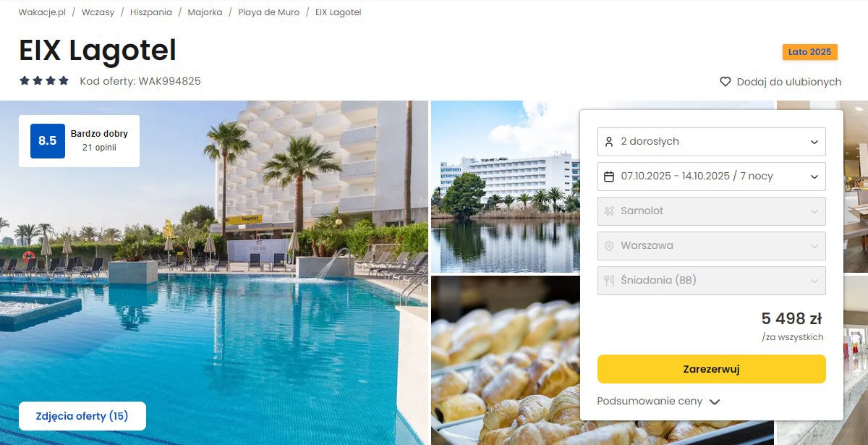Open Zdjęcia oferty (15) gallery
This screenshot has width=868, height=445.
(82, 416)
